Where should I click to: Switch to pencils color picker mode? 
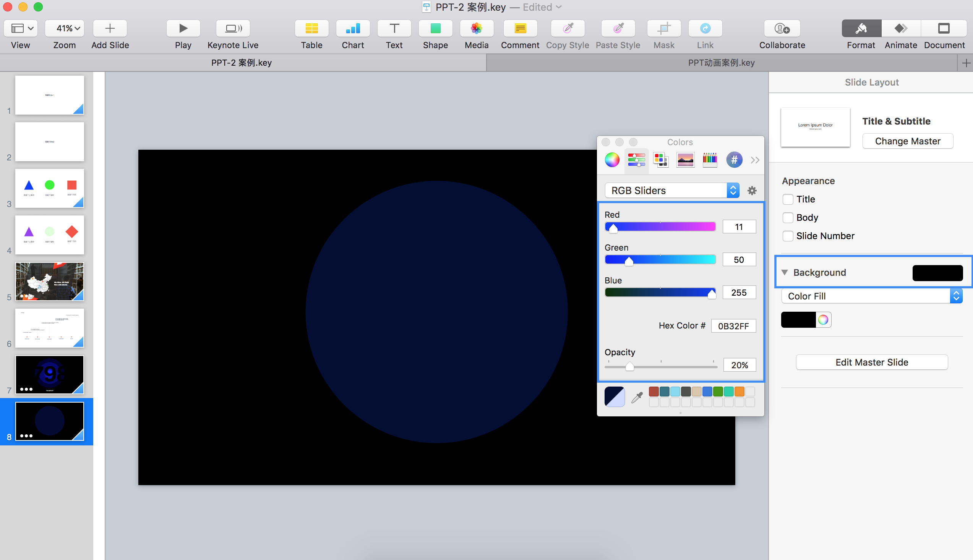coord(709,160)
